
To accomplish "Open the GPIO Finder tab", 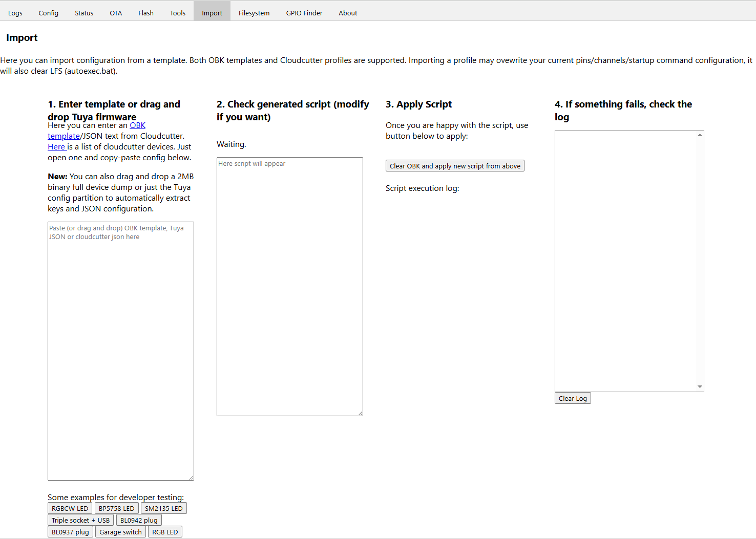I will click(304, 13).
